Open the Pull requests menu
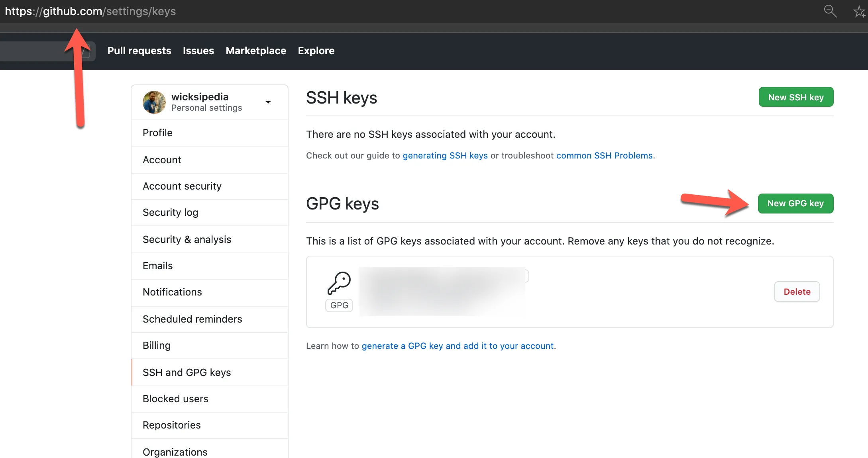The width and height of the screenshot is (868, 458). coord(139,51)
